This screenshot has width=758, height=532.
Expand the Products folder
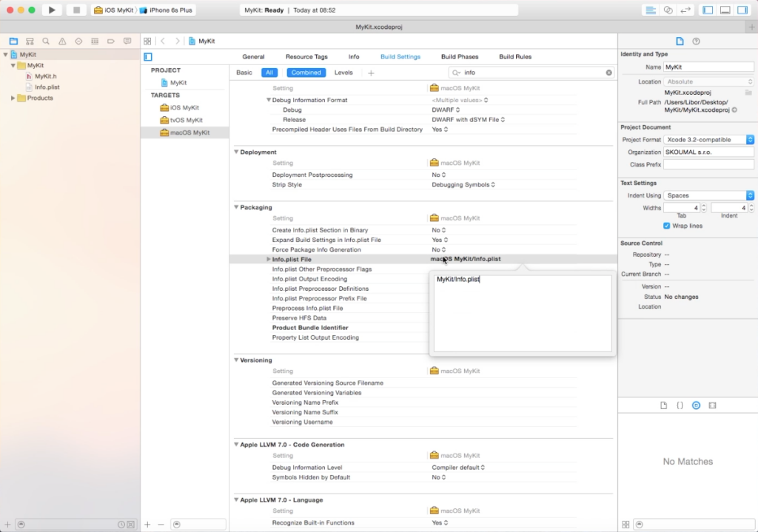[x=13, y=98]
